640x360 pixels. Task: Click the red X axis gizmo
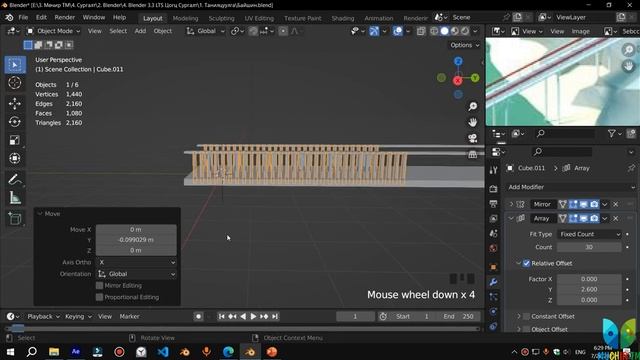pos(458,80)
